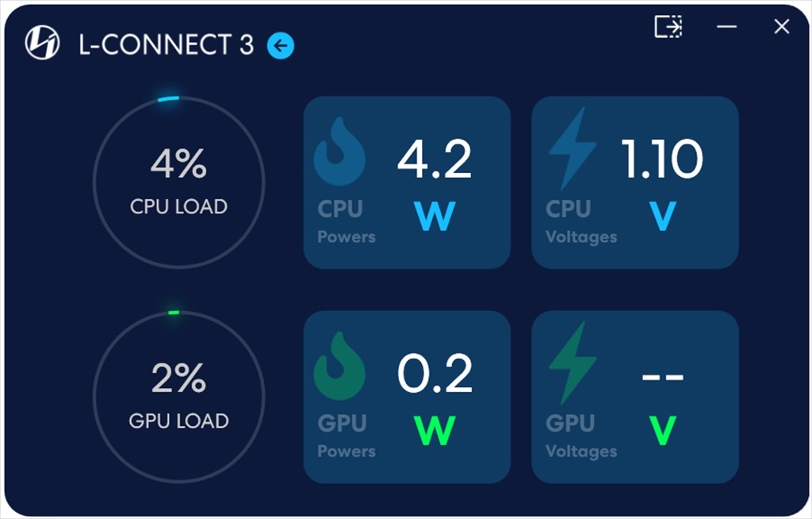Click the green GPU Voltages lightning icon
The width and height of the screenshot is (812, 519).
[x=572, y=363]
